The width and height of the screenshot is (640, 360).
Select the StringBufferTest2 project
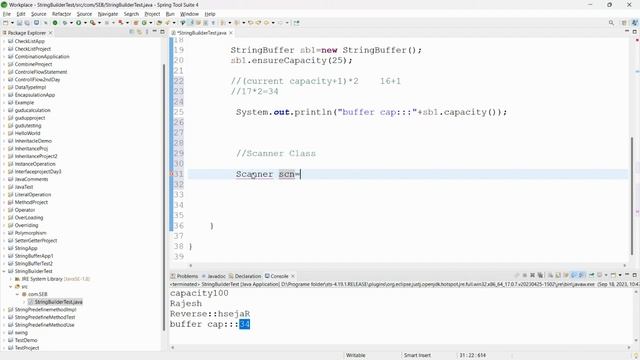33,263
